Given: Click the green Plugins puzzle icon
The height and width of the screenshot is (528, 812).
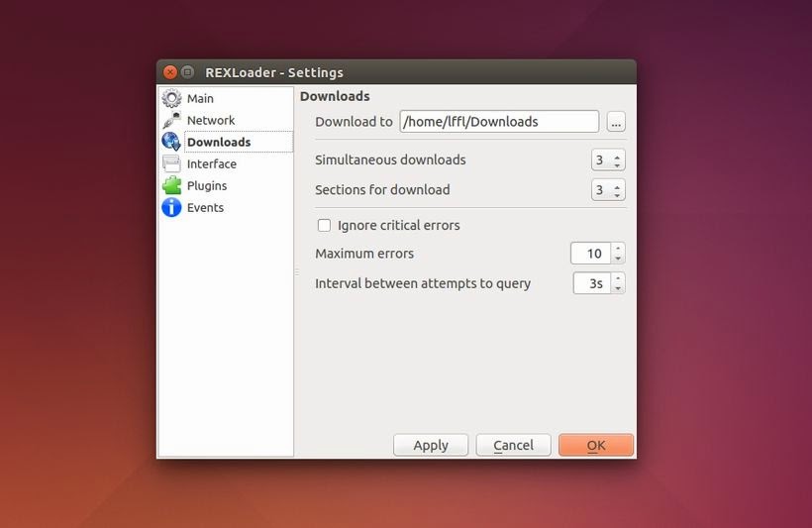Looking at the screenshot, I should [x=171, y=185].
